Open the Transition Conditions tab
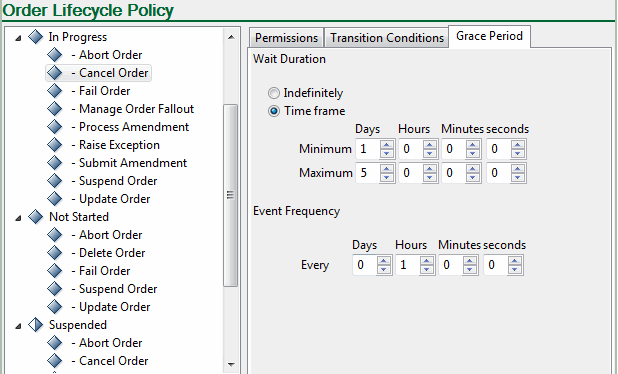The width and height of the screenshot is (618, 374). tap(387, 38)
